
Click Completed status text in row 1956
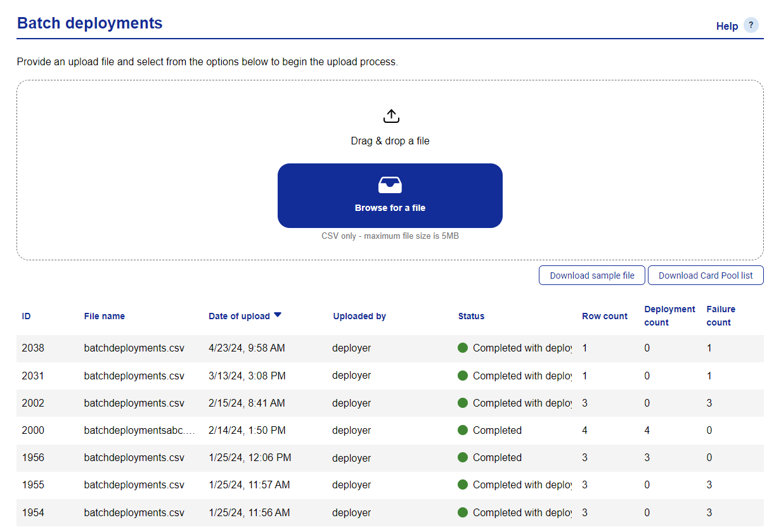pos(497,457)
